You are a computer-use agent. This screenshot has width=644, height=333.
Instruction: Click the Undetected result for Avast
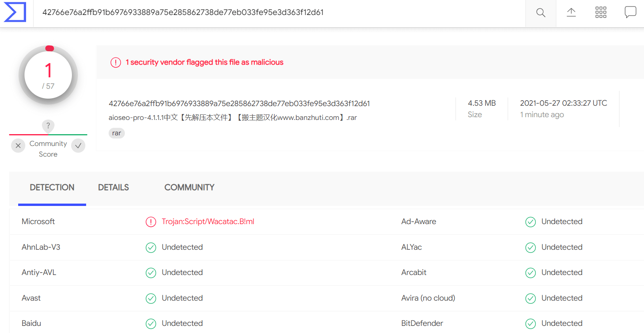[x=182, y=298]
